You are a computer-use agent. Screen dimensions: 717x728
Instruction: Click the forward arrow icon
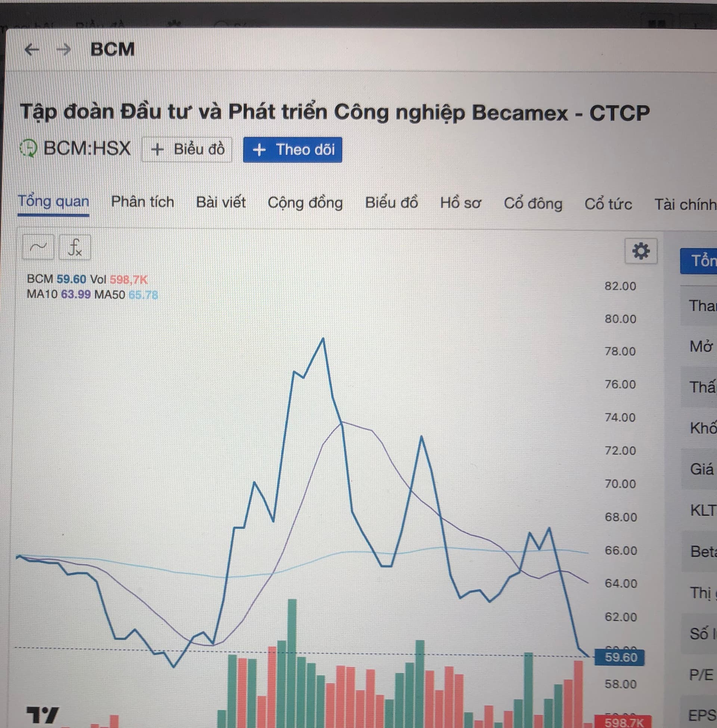[x=63, y=49]
